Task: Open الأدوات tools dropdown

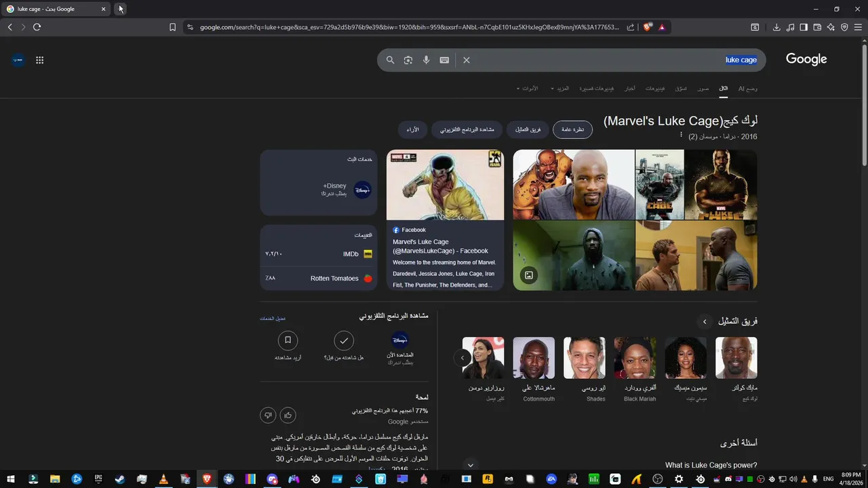Action: tap(527, 89)
